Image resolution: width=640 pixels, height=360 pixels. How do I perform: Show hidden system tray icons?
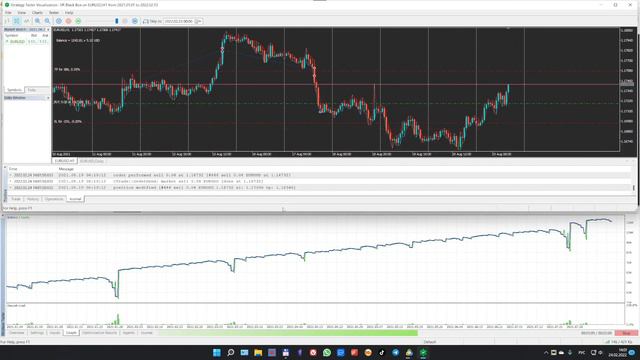click(546, 352)
